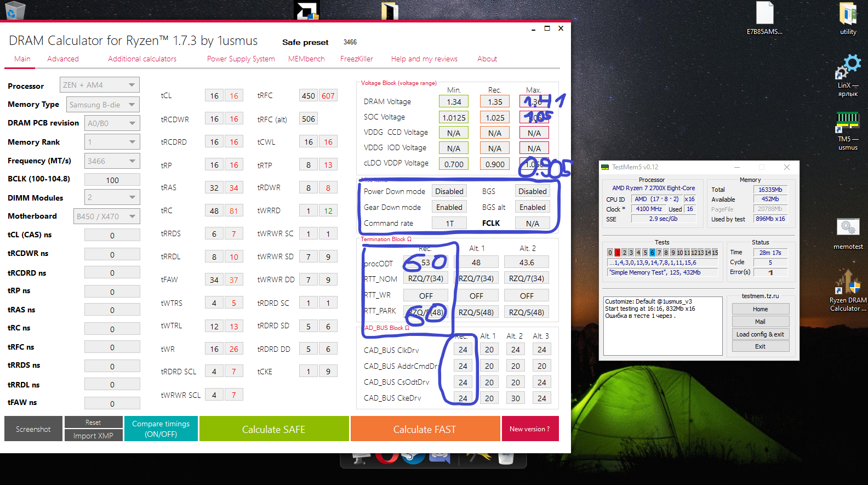
Task: Click the tRFC ns input field
Action: (112, 347)
